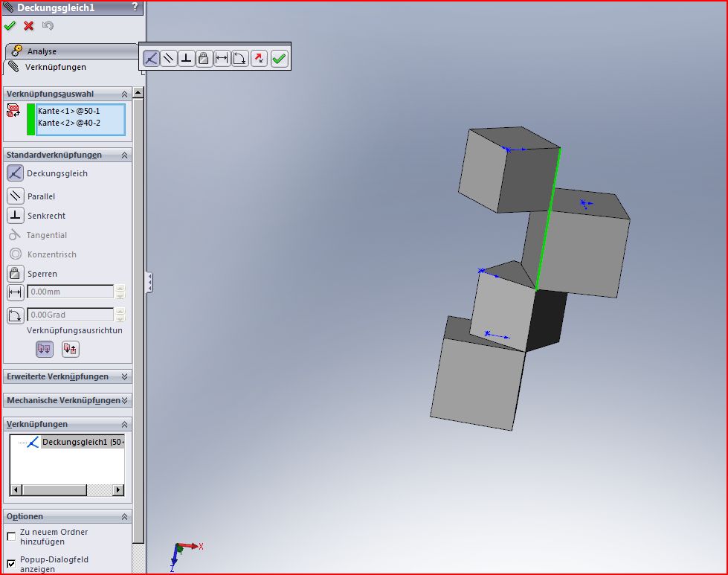Collapse the Optionen section
This screenshot has width=728, height=575.
(124, 517)
